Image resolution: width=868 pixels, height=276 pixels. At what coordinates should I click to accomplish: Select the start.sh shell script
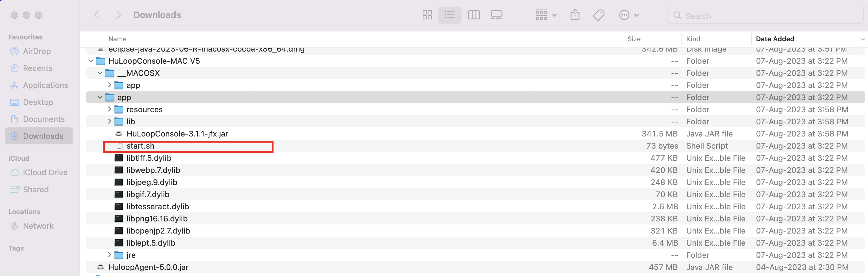click(x=140, y=146)
